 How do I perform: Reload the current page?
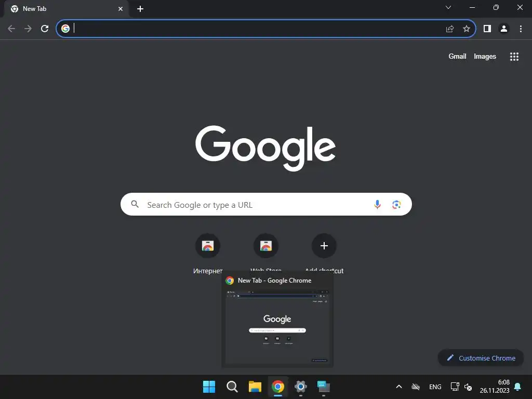click(x=45, y=29)
